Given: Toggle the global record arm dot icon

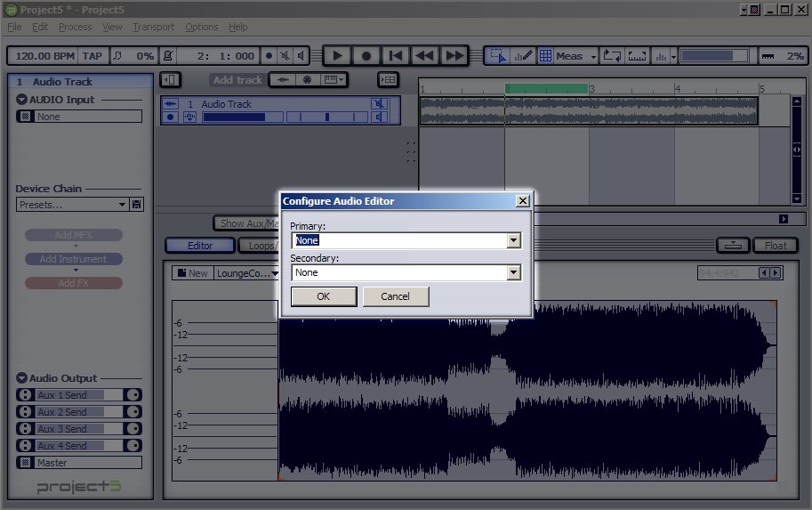Looking at the screenshot, I should (269, 55).
